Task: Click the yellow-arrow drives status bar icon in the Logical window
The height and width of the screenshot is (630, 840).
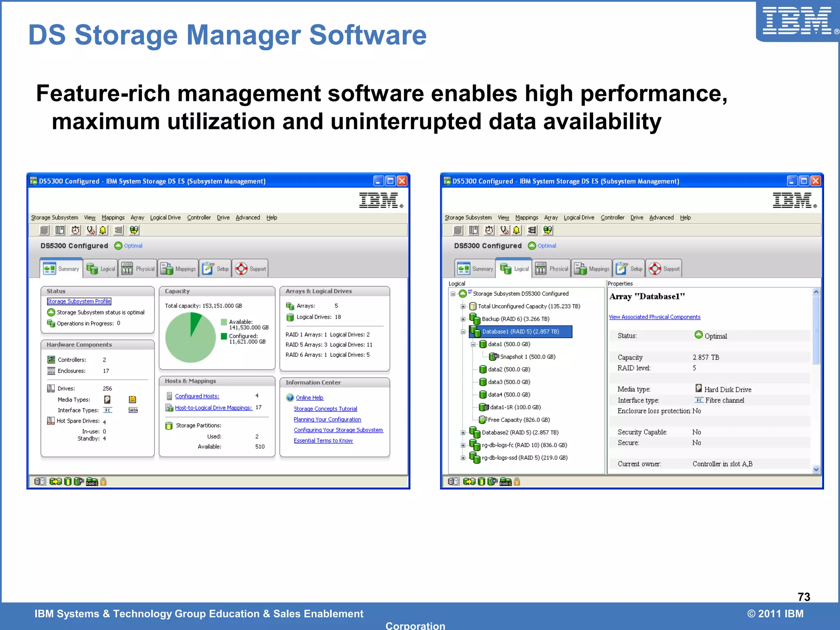Action: 469,482
